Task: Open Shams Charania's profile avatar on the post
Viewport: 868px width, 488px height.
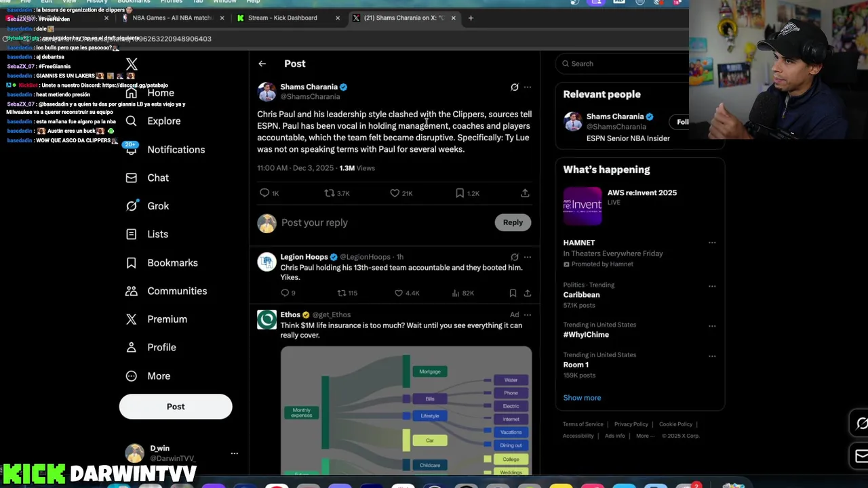Action: pyautogui.click(x=267, y=91)
